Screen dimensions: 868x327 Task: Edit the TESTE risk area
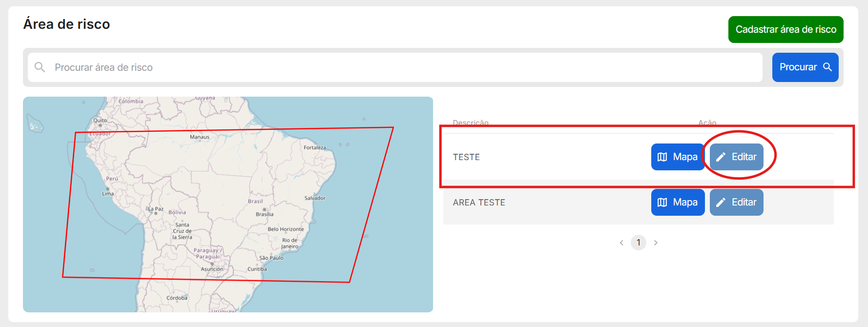pos(736,157)
